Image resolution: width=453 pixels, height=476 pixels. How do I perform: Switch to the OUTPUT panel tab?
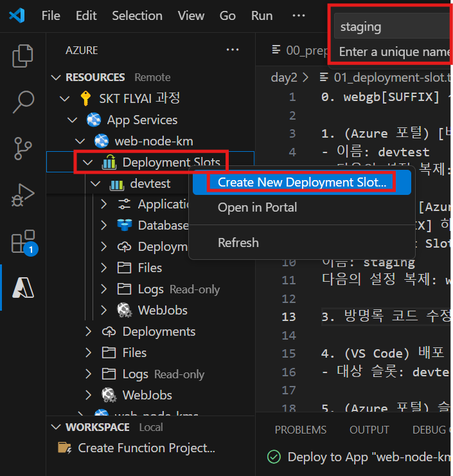[x=369, y=430]
